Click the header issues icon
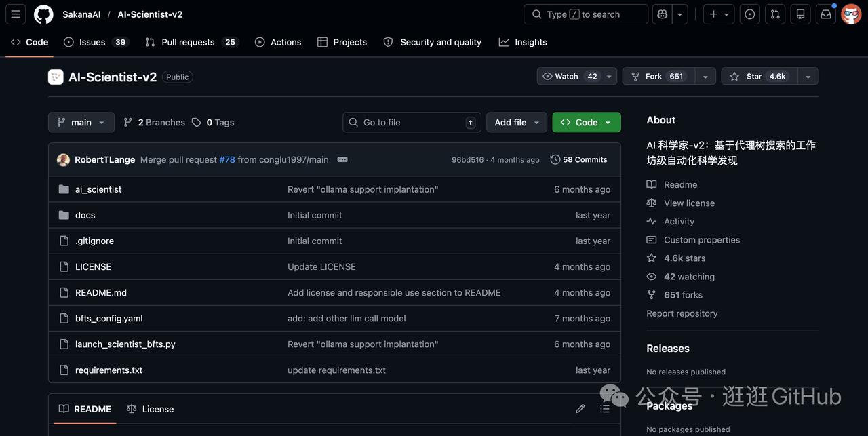868x436 pixels. [749, 14]
